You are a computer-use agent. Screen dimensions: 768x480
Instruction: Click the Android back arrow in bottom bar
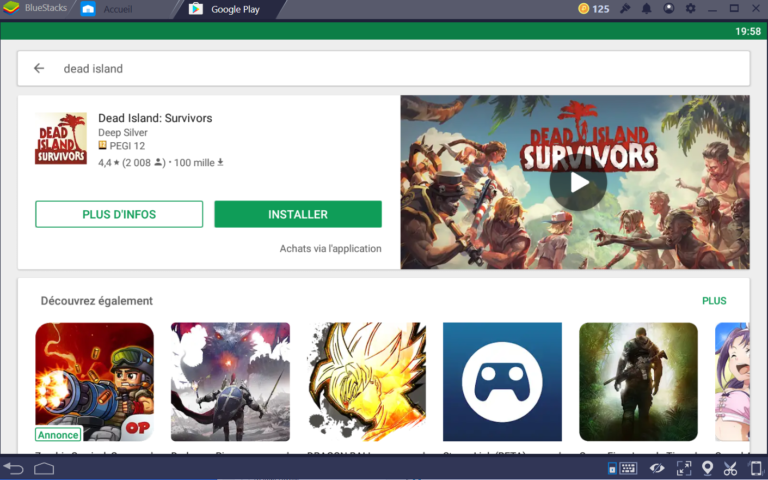pyautogui.click(x=13, y=469)
